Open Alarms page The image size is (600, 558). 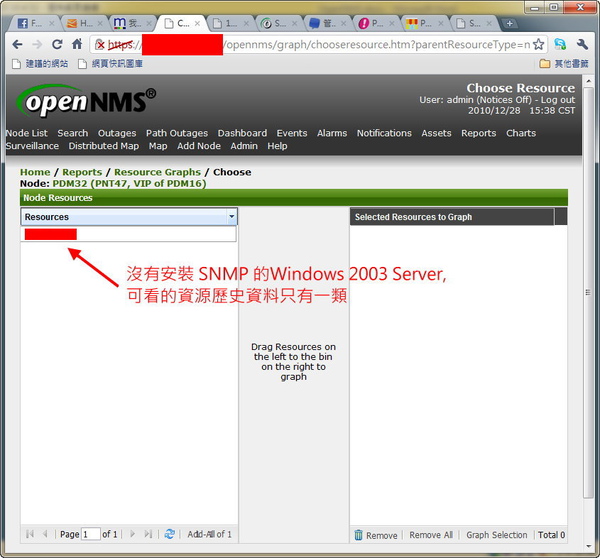332,133
